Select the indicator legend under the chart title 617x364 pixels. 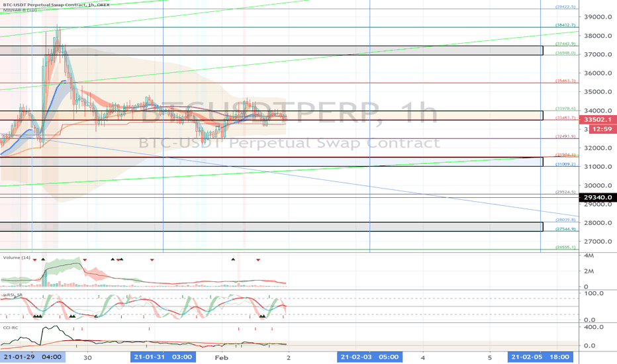click(20, 10)
